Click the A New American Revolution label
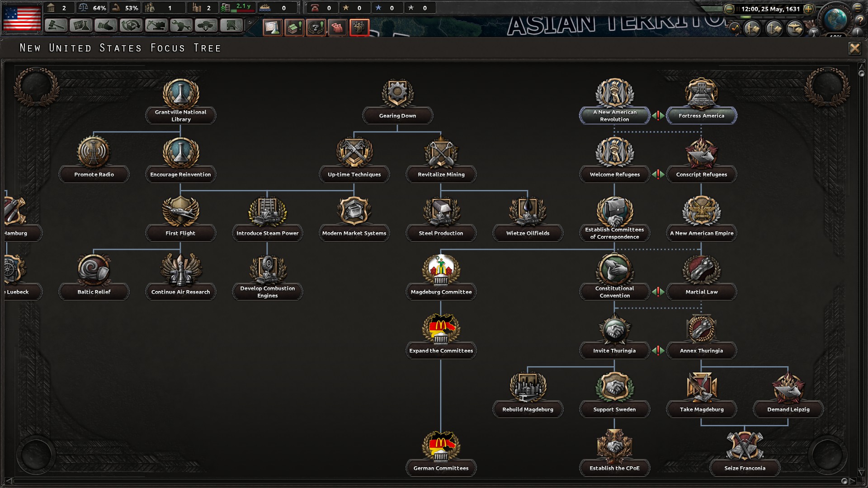The width and height of the screenshot is (868, 488). [x=614, y=116]
